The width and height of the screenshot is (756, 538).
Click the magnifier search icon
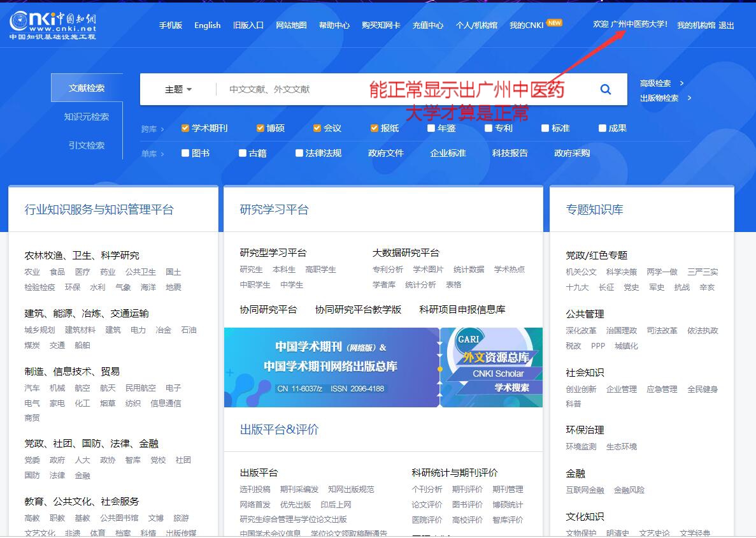point(606,89)
